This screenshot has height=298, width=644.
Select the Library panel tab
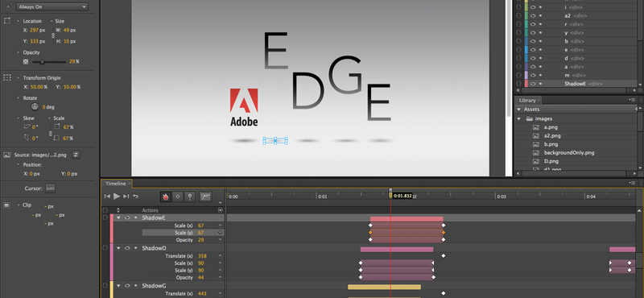(x=527, y=101)
